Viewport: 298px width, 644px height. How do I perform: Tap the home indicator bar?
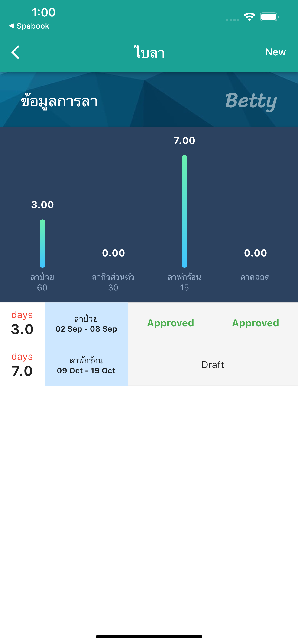click(149, 637)
